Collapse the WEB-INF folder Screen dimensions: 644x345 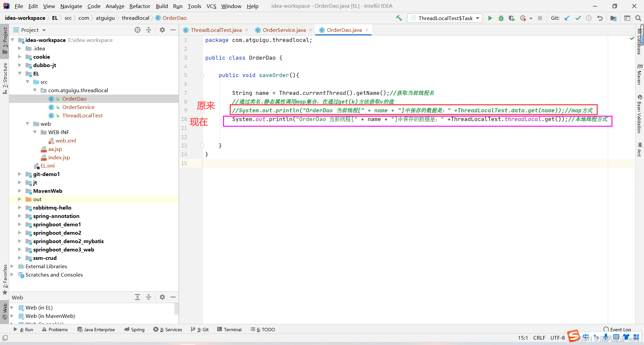(x=35, y=132)
